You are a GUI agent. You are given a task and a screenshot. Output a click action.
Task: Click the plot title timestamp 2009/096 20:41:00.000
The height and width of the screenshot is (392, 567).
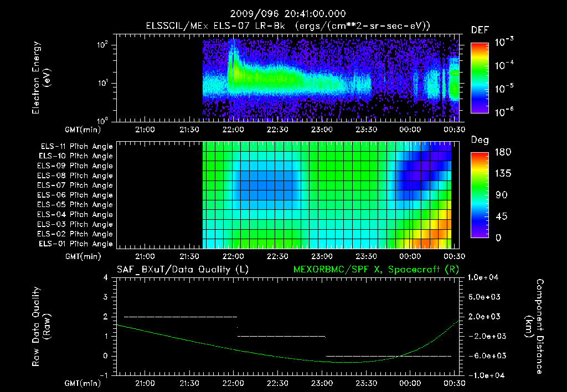288,14
